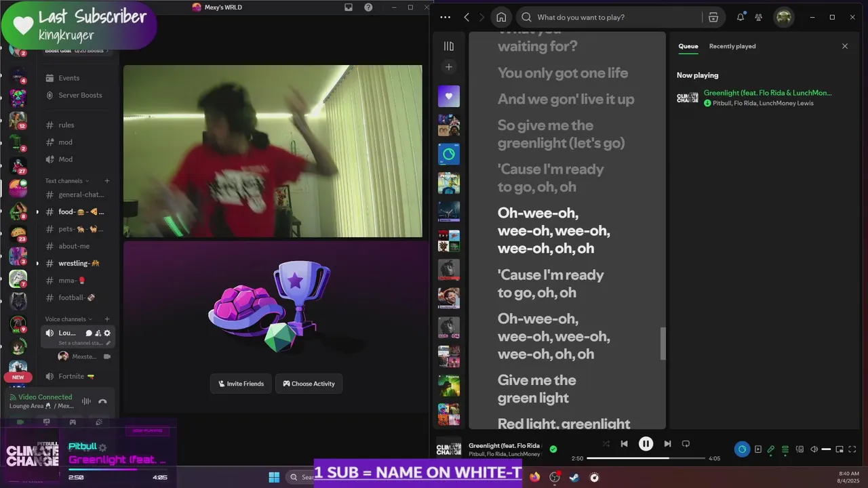The height and width of the screenshot is (488, 868).
Task: Toggle Now Playing view button
Action: 758,449
